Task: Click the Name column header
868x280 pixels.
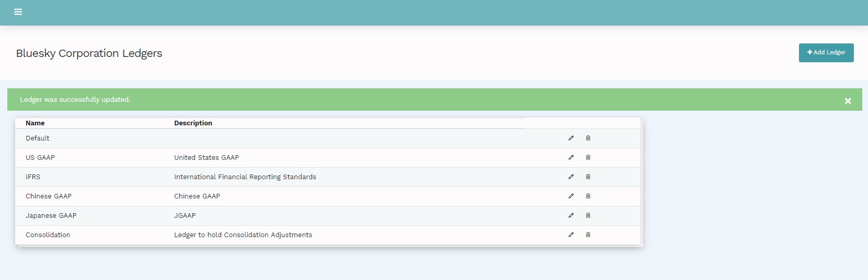Action: (x=35, y=123)
